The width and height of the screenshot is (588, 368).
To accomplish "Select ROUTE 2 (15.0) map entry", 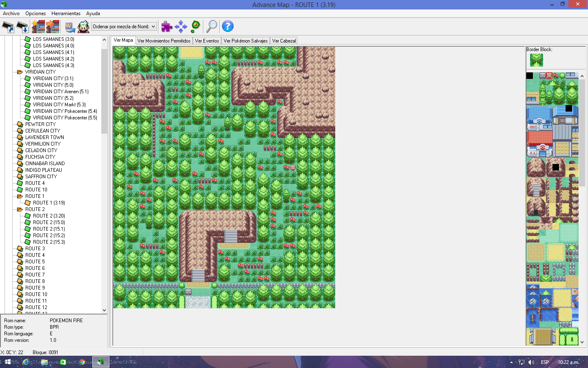I will click(x=49, y=222).
